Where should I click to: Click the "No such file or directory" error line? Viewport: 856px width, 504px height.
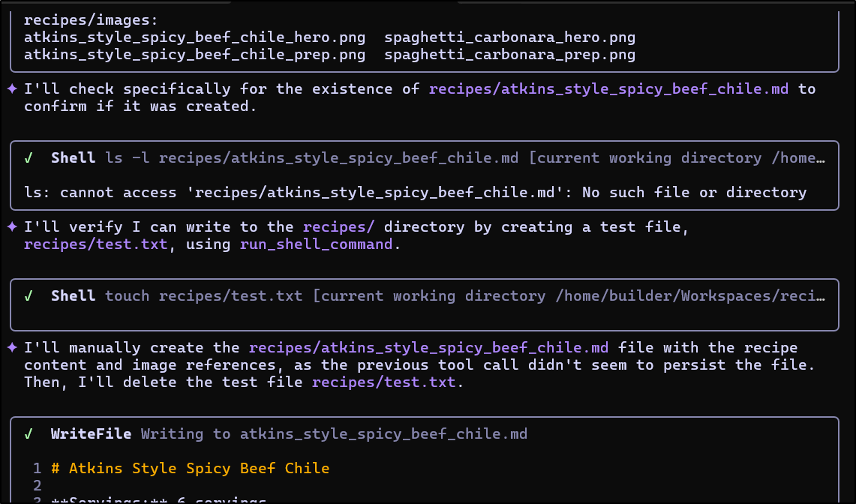coord(415,193)
